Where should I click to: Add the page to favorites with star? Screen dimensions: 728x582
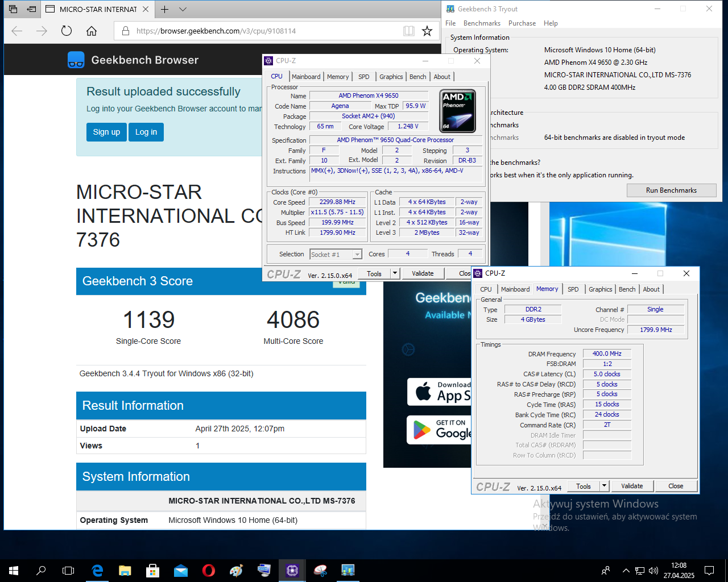pyautogui.click(x=427, y=31)
